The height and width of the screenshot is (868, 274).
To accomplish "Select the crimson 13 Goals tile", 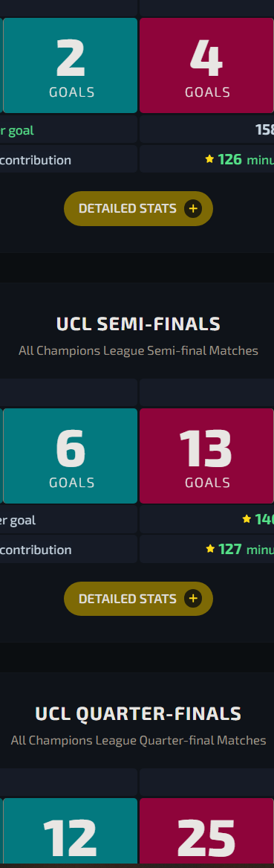I will (206, 456).
